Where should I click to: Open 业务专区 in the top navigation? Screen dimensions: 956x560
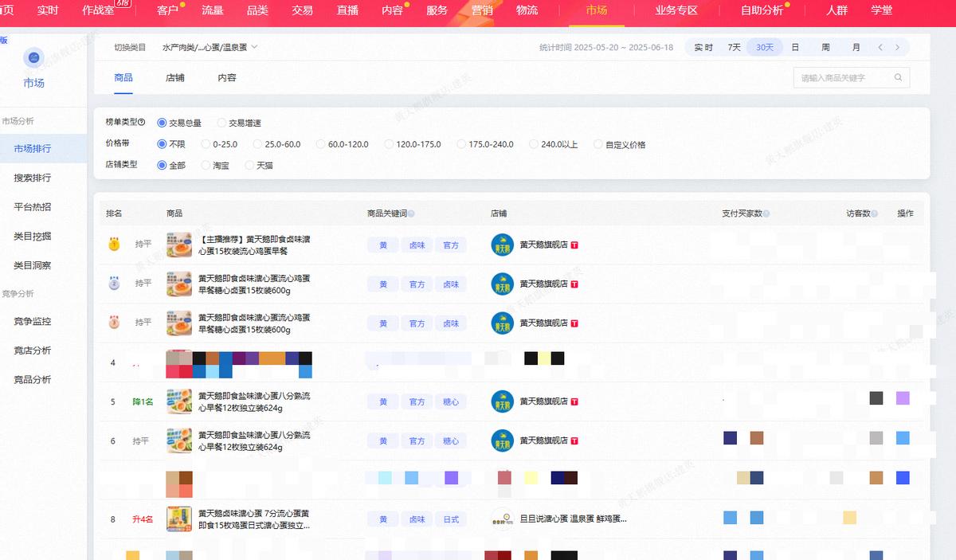[676, 10]
